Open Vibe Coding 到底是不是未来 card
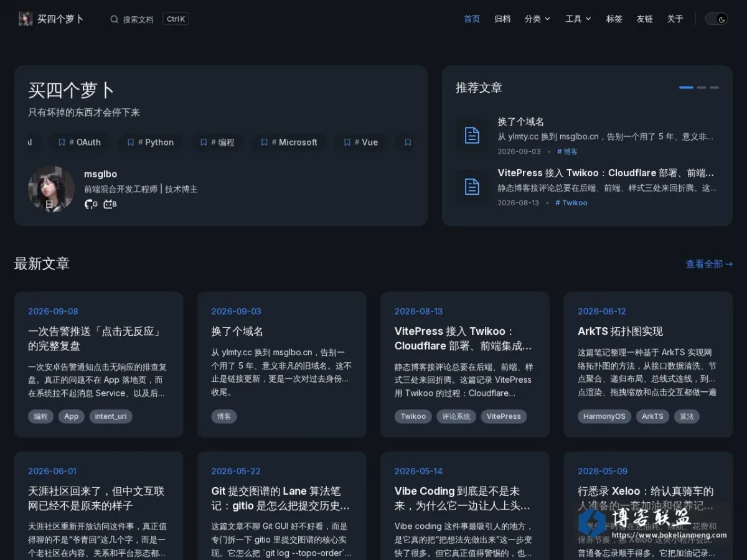The width and height of the screenshot is (747, 560). (x=465, y=506)
